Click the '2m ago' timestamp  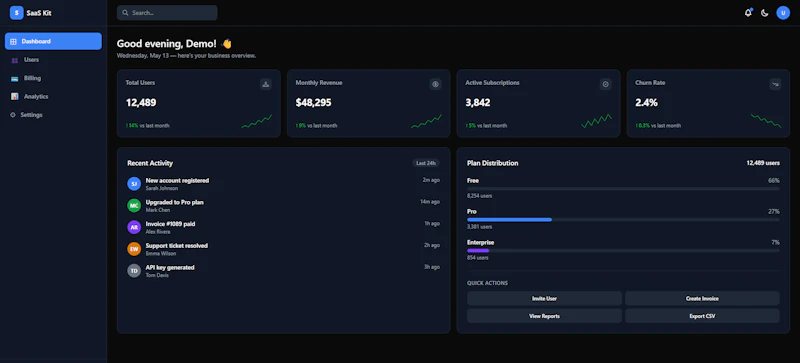tap(431, 180)
